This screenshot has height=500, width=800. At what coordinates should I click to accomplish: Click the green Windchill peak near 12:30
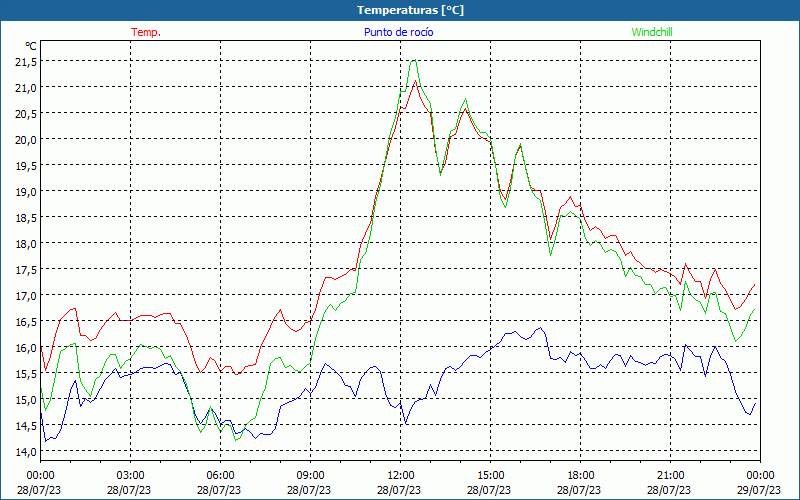coord(414,60)
